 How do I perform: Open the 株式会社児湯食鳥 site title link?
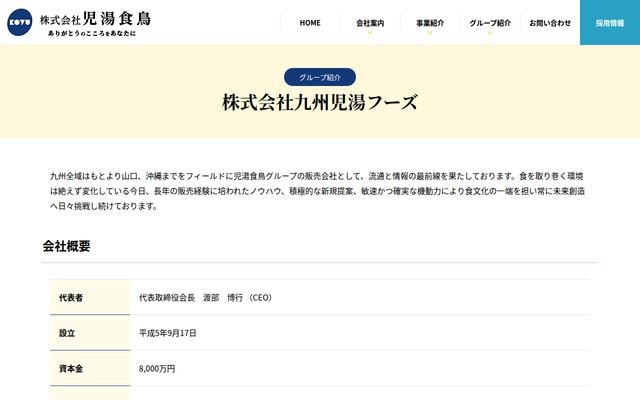pos(96,19)
